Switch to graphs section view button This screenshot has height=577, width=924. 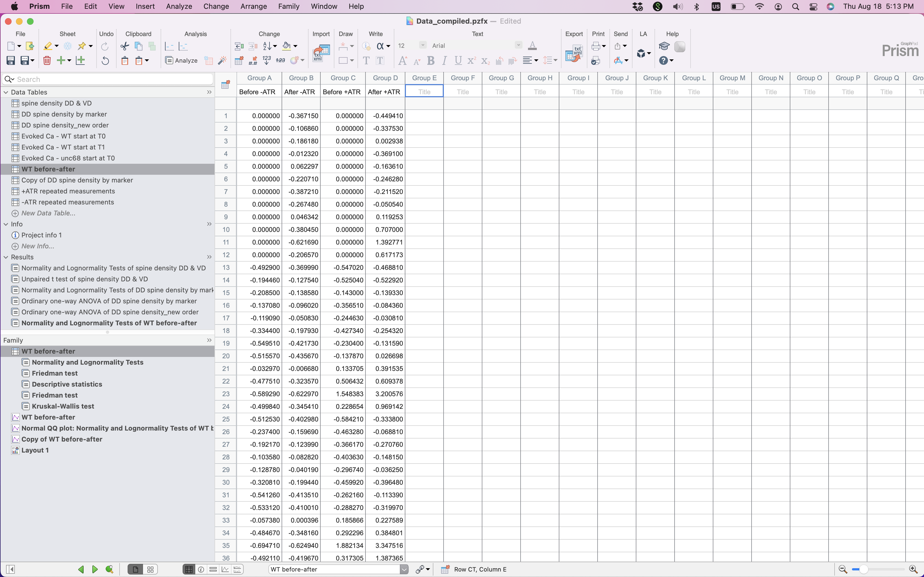tap(225, 569)
